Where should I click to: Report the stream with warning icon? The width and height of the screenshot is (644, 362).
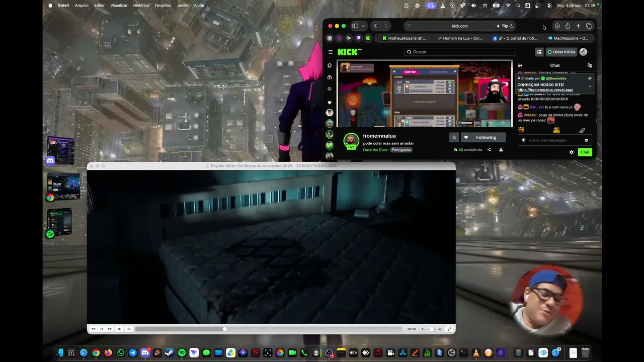tap(501, 150)
